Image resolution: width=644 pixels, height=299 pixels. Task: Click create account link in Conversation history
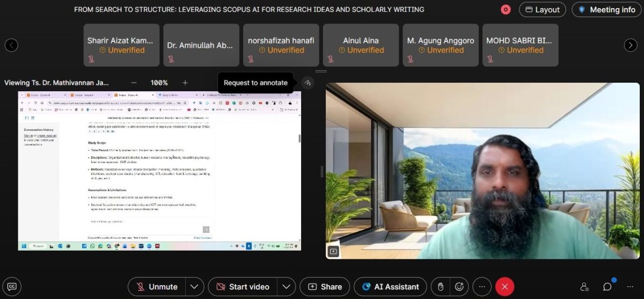(x=46, y=136)
